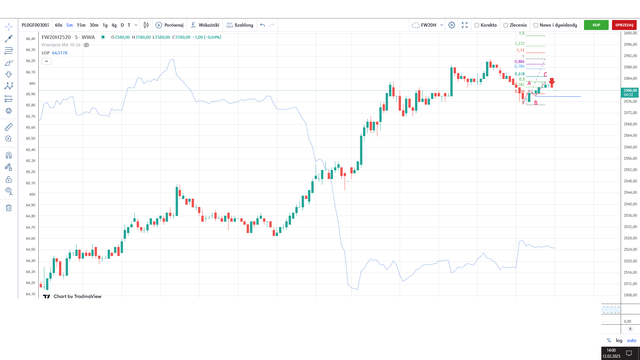640x360 pixels.
Task: Remove drawings using trash icon
Action: [x=9, y=208]
